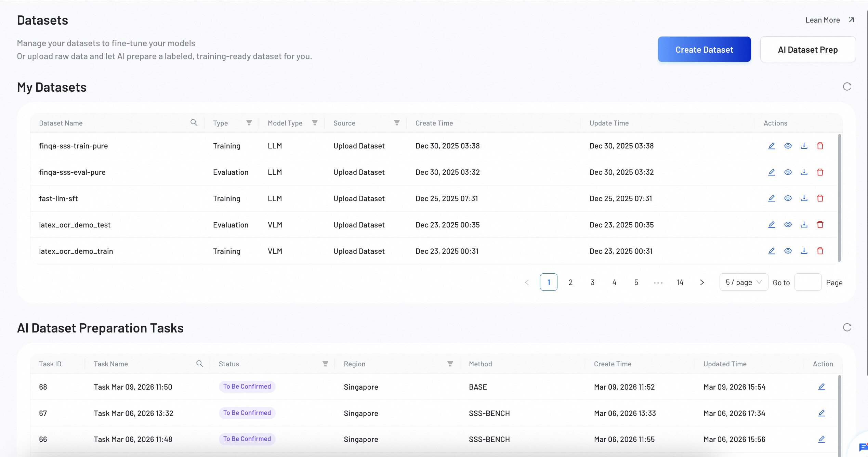Change the 5 / page size dropdown
Screen dimensions: 868x457
point(744,282)
